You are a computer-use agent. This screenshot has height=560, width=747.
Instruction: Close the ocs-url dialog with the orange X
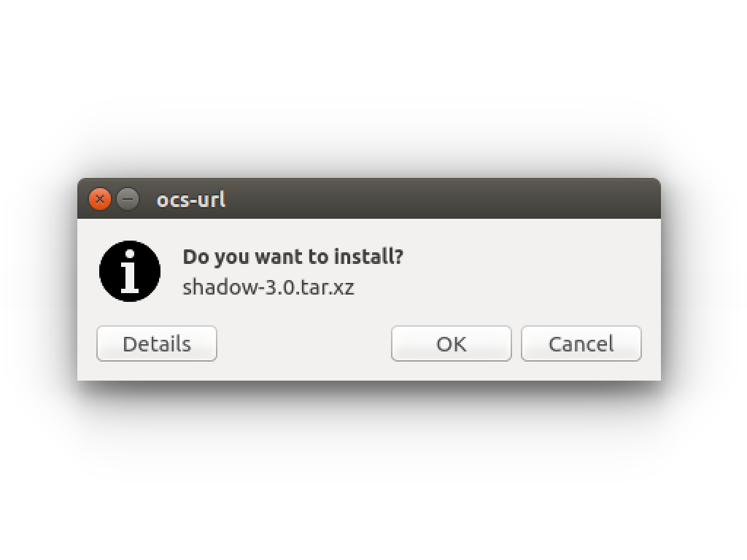click(x=99, y=199)
